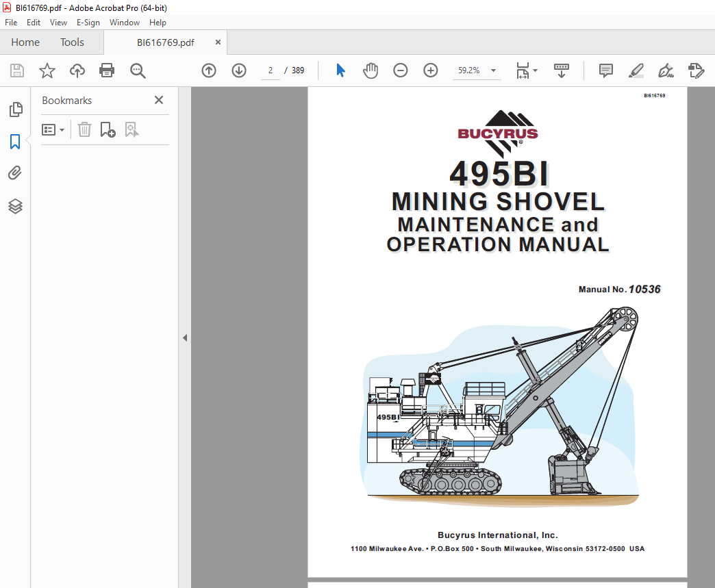Switch to Home tab

pyautogui.click(x=25, y=42)
